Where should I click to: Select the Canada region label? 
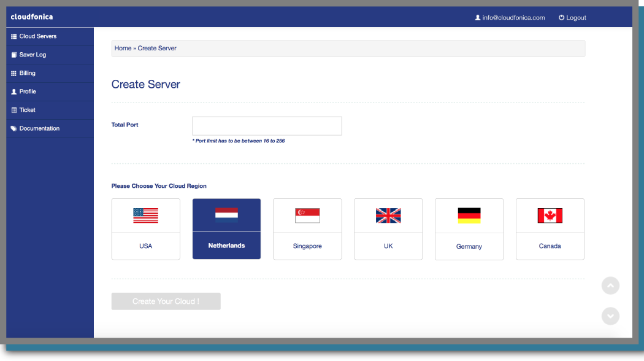point(550,246)
